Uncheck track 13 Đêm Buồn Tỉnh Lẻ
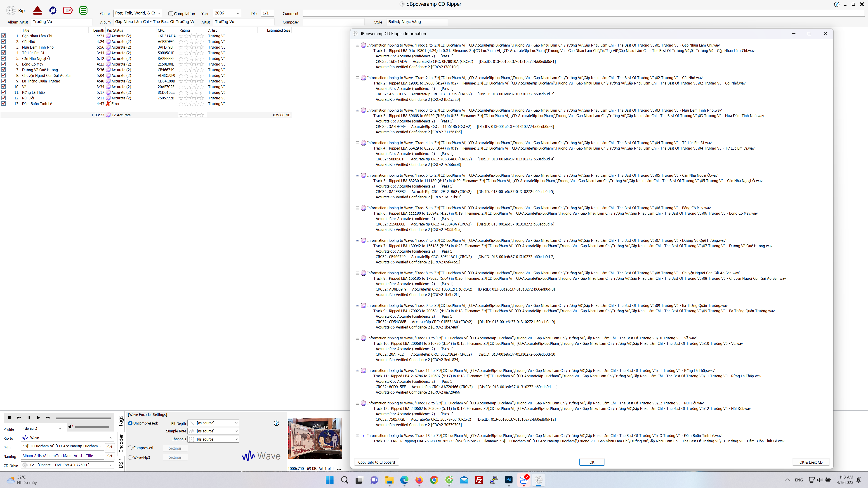The height and width of the screenshot is (488, 868). (3, 103)
